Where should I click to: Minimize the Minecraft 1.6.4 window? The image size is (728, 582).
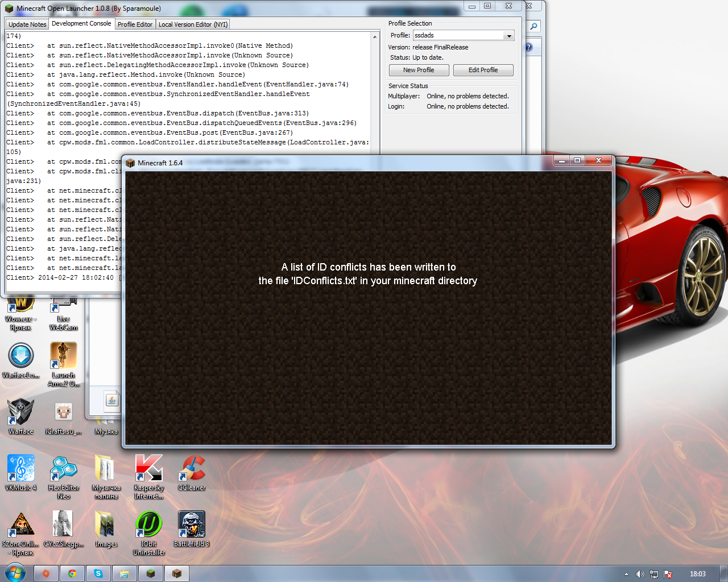point(562,161)
